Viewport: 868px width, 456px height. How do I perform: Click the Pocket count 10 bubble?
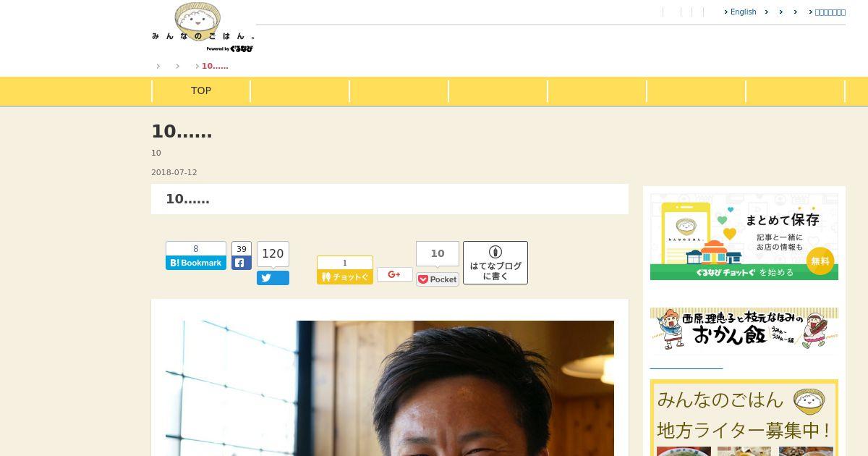[x=438, y=254]
